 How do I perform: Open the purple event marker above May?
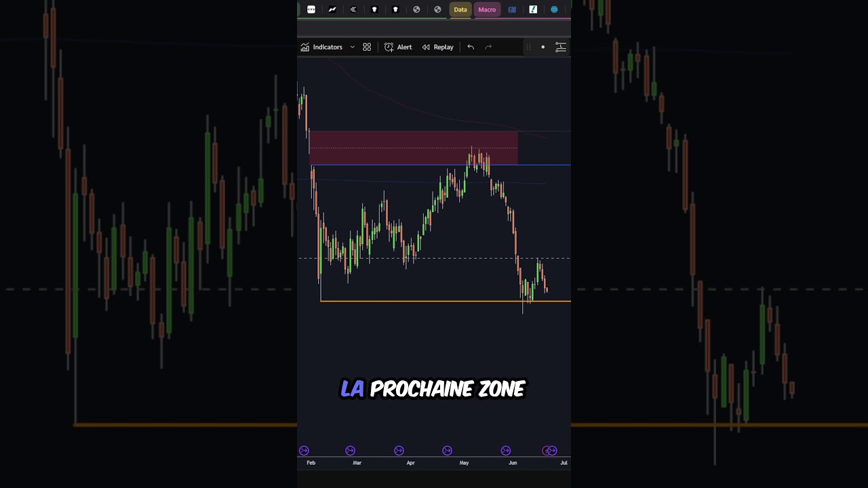pos(447,451)
